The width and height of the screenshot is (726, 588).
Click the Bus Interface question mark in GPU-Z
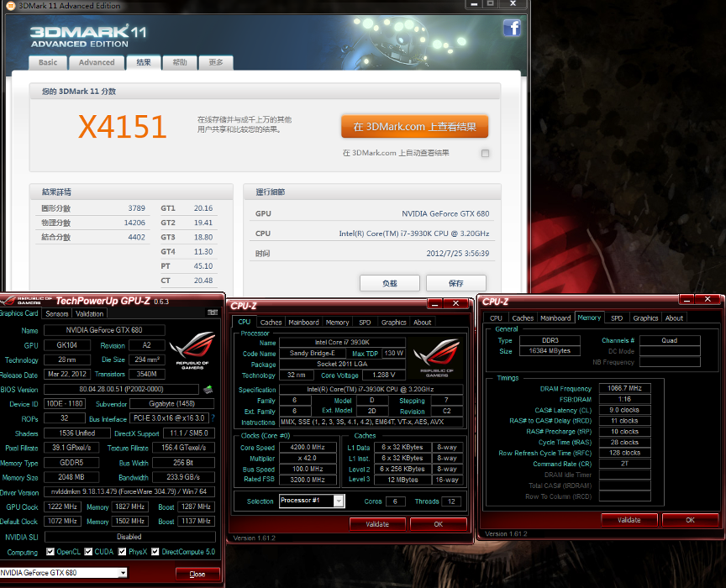pos(213,417)
